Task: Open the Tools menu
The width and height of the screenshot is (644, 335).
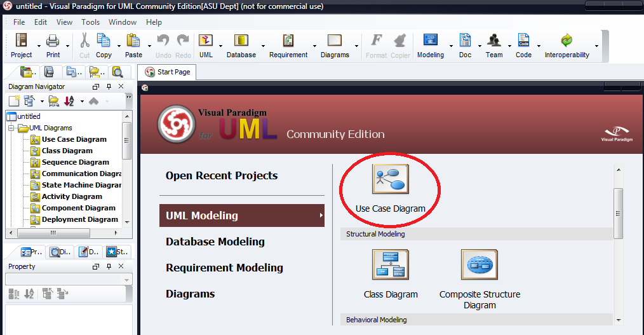Action: [90, 22]
